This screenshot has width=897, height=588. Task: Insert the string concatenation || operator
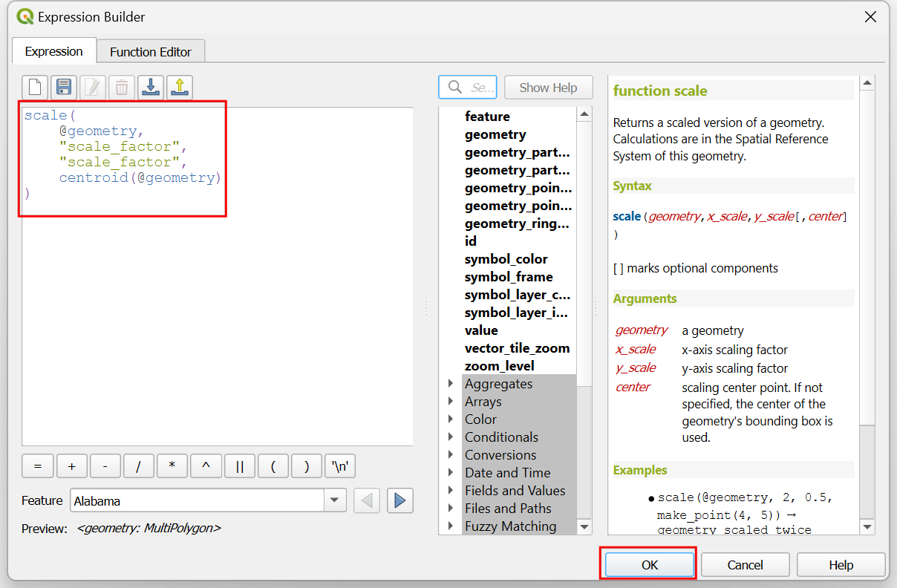pos(240,466)
